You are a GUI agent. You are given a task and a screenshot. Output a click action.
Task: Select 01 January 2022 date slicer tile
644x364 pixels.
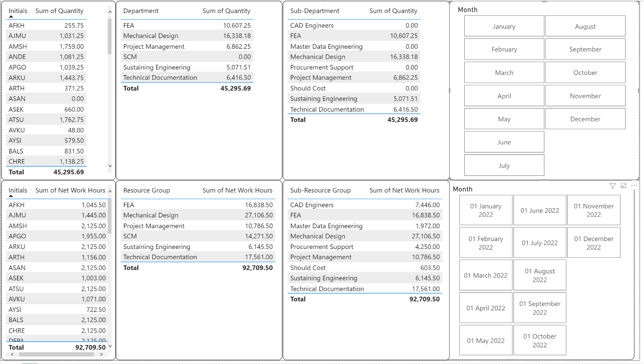pos(486,210)
